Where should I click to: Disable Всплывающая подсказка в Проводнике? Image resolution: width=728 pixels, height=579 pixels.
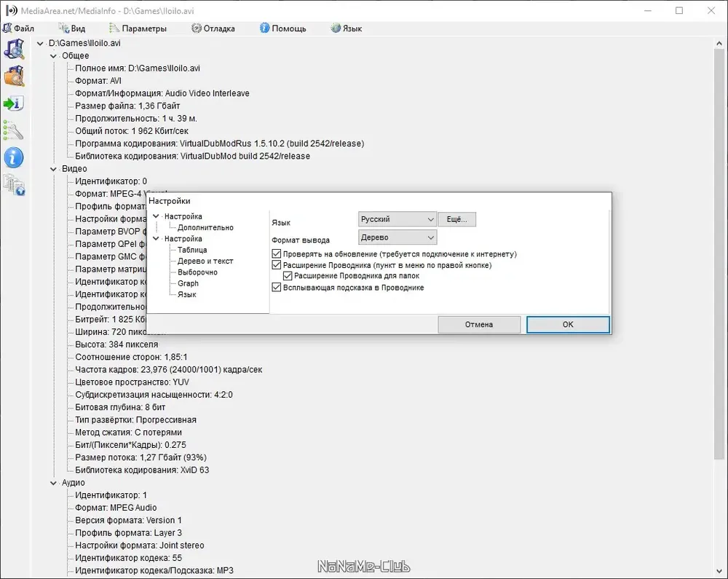(x=276, y=288)
